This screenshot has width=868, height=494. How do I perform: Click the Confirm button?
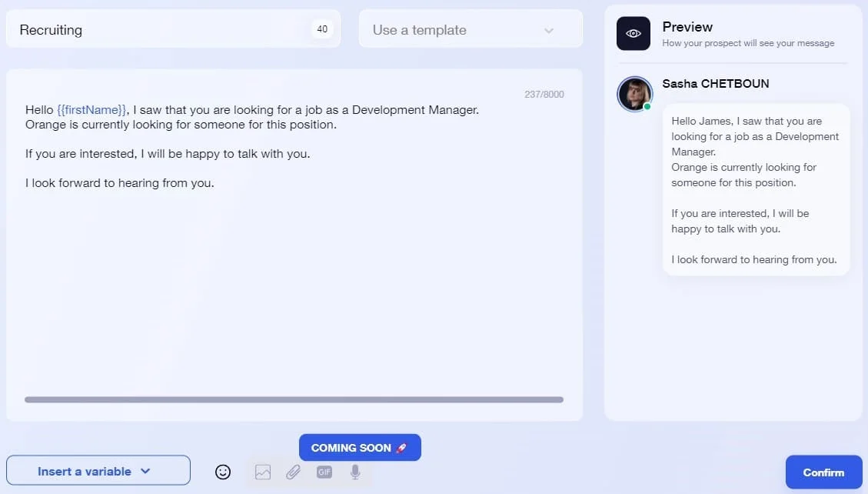[823, 472]
